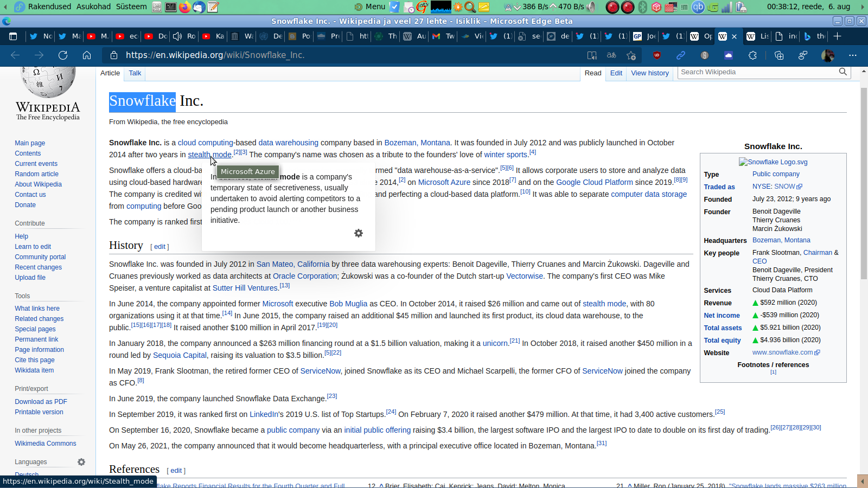868x488 pixels.
Task: Open the uBlock Origin extension icon
Action: [x=657, y=55]
